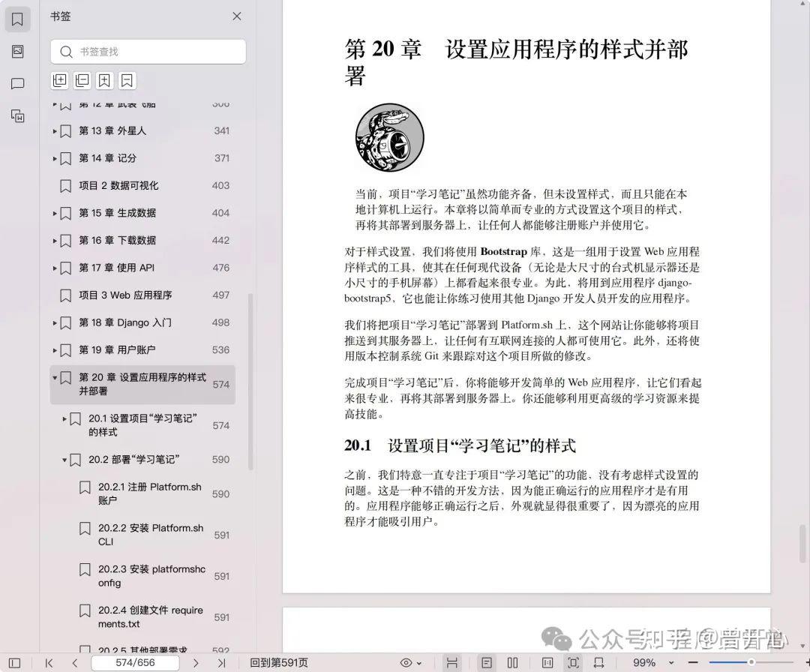Select single-page view icon in the status bar

point(487,663)
